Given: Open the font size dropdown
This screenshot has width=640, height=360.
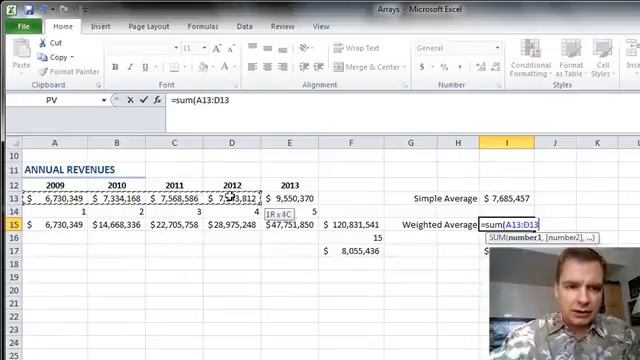Looking at the screenshot, I should (204, 49).
